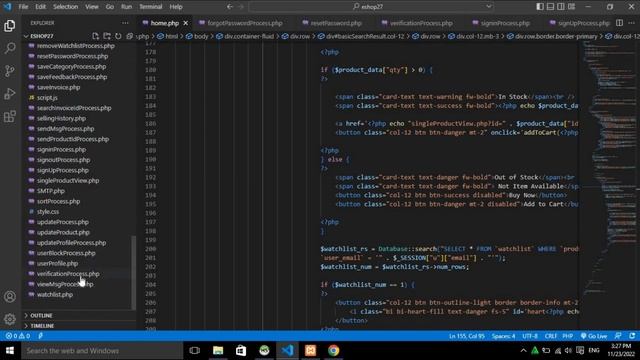The width and height of the screenshot is (640, 360).
Task: Switch to forgotPasswordProcess.php tab
Action: pyautogui.click(x=241, y=23)
